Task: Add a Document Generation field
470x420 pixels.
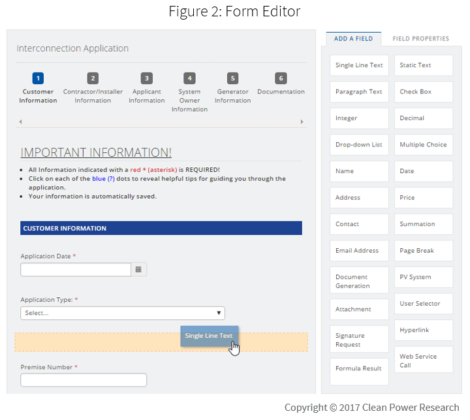Action: click(x=359, y=280)
